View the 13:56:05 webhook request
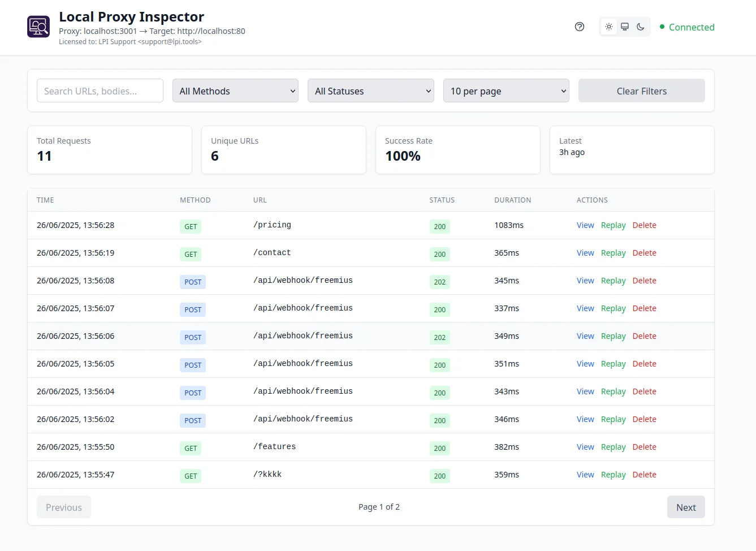The height and width of the screenshot is (551, 756). [x=585, y=364]
